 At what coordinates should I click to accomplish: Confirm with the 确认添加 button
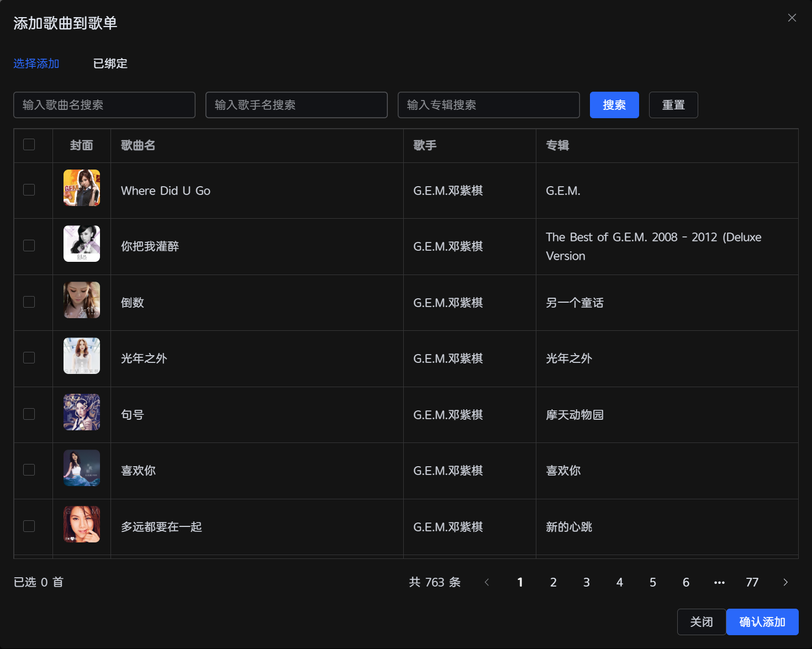pos(762,622)
